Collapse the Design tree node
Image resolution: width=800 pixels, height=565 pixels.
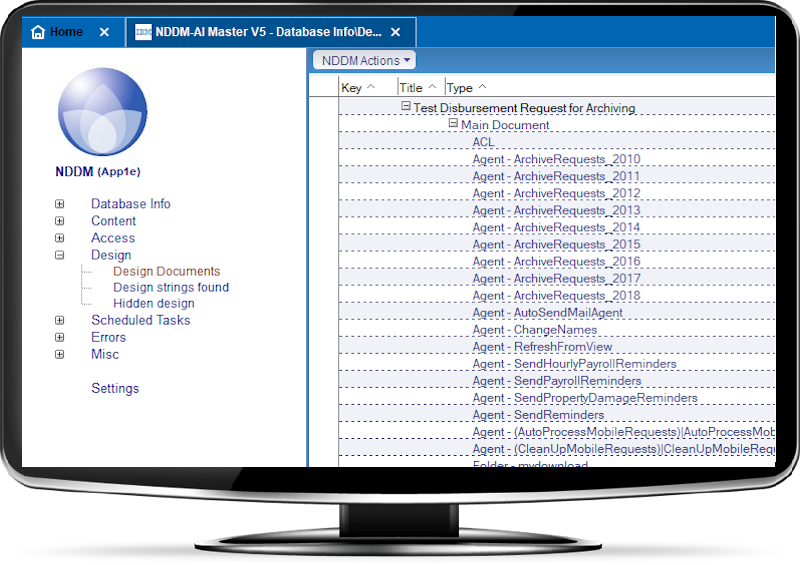(60, 256)
